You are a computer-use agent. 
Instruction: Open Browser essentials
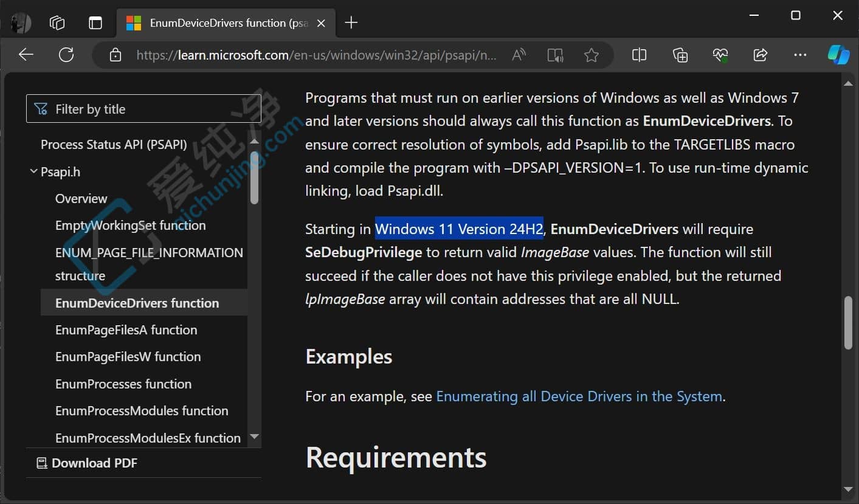tap(720, 55)
